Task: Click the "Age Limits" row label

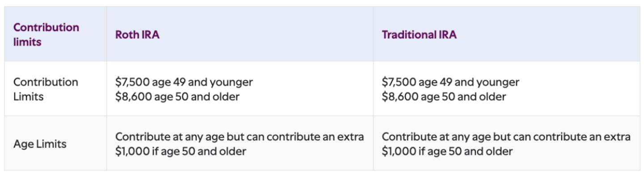Action: pyautogui.click(x=40, y=144)
